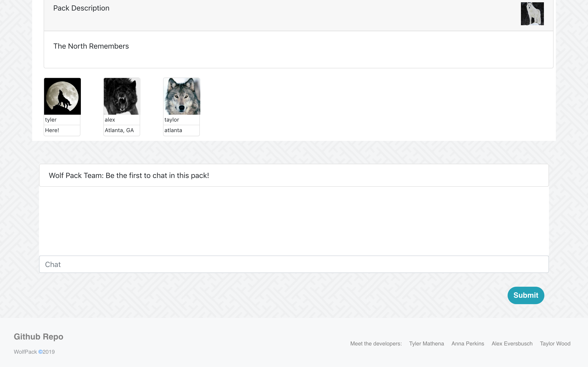Visit Tyler Mathena developer link

pyautogui.click(x=427, y=343)
